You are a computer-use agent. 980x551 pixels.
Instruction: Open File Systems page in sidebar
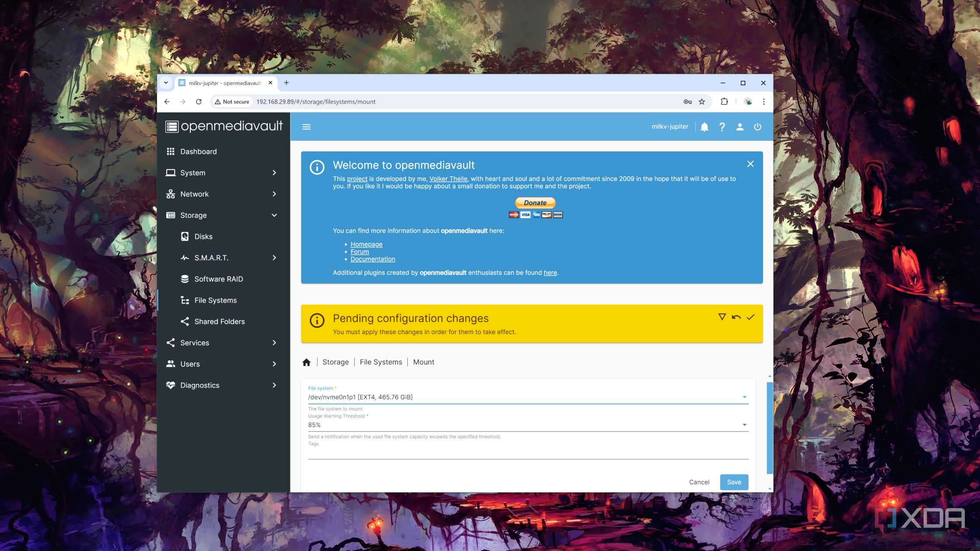pyautogui.click(x=223, y=300)
